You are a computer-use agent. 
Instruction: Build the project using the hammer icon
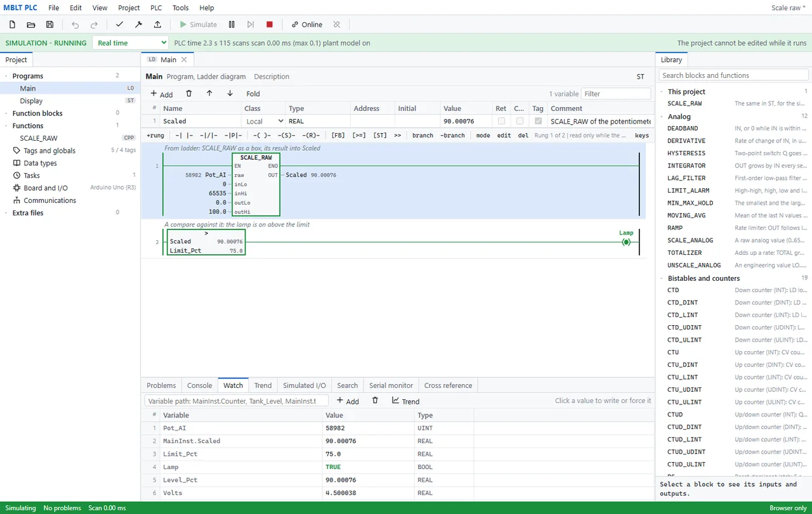[x=138, y=25]
